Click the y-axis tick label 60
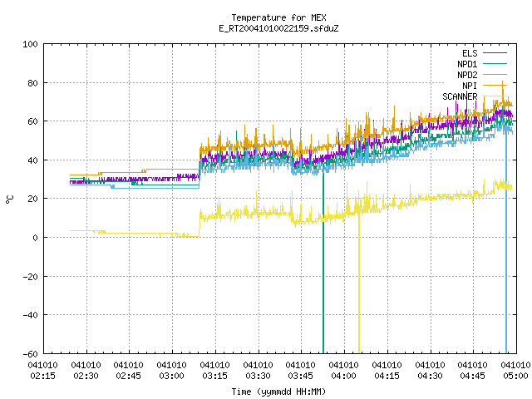 coord(32,121)
